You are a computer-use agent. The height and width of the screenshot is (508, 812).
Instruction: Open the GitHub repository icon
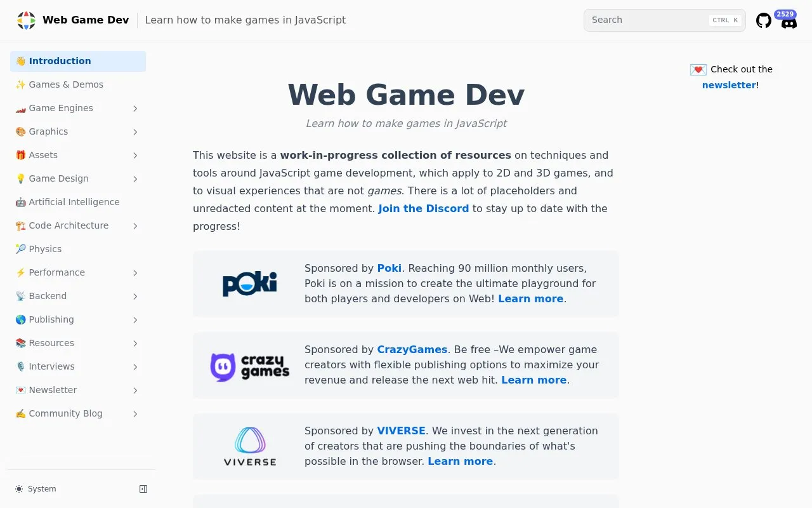pos(764,20)
